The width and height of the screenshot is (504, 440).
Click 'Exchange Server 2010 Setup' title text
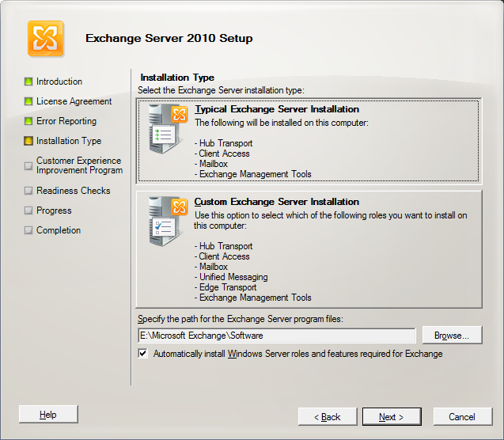click(169, 38)
